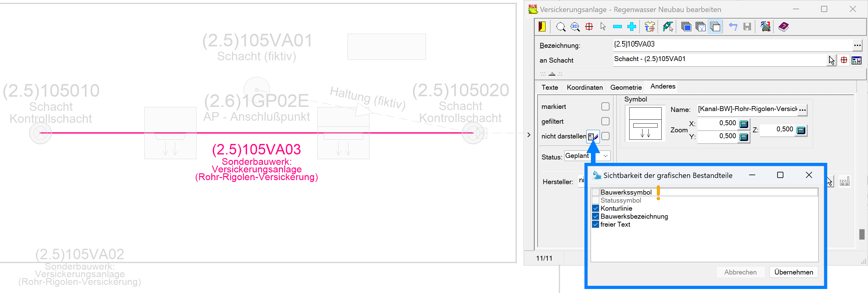The image size is (868, 293).
Task: Click the funnel filter windows icon
Action: pyautogui.click(x=700, y=27)
